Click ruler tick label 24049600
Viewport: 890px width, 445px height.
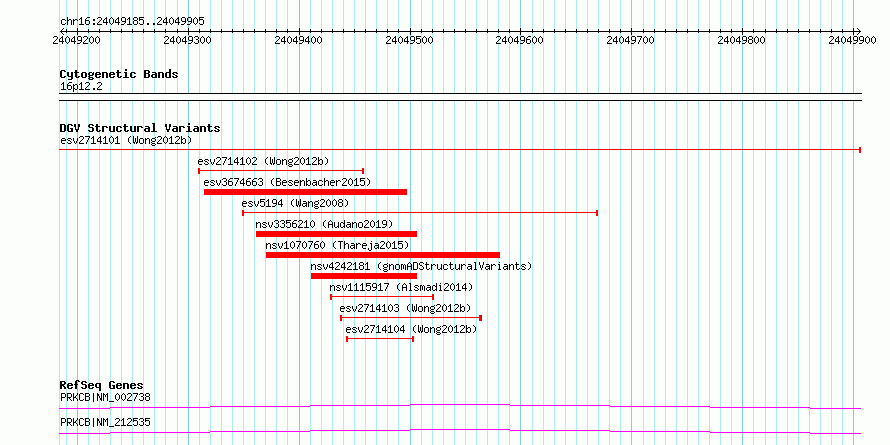(520, 40)
